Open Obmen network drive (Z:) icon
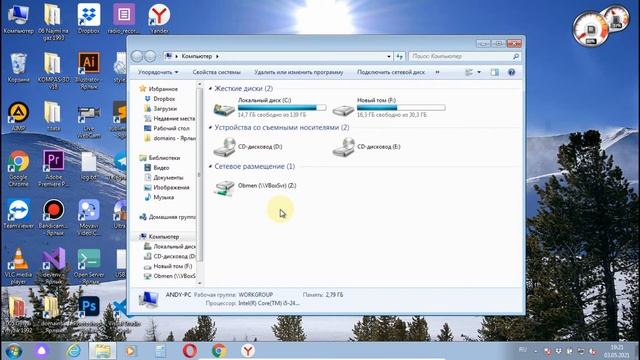 pos(224,188)
